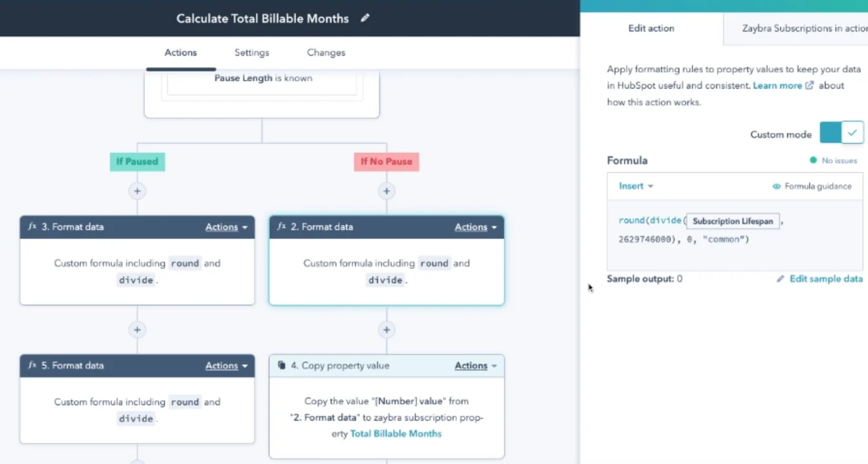868x464 pixels.
Task: Open Actions dropdown on 3. Format data
Action: pos(226,227)
